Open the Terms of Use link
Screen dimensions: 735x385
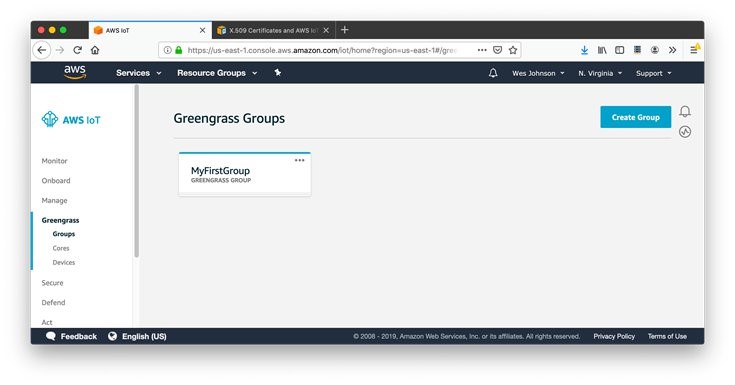coord(667,336)
